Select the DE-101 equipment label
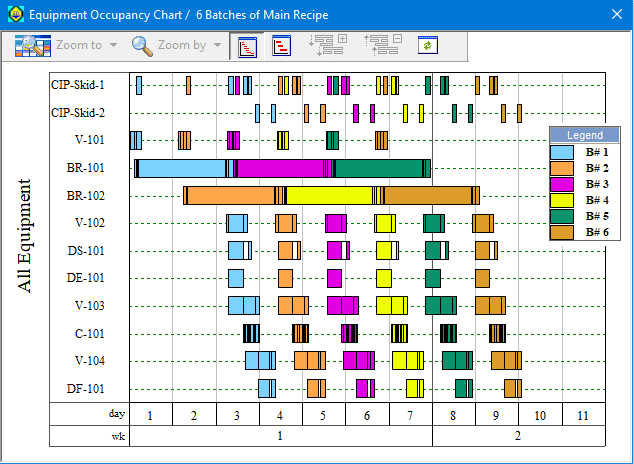Viewport: 634px width, 464px height. pyautogui.click(x=86, y=278)
